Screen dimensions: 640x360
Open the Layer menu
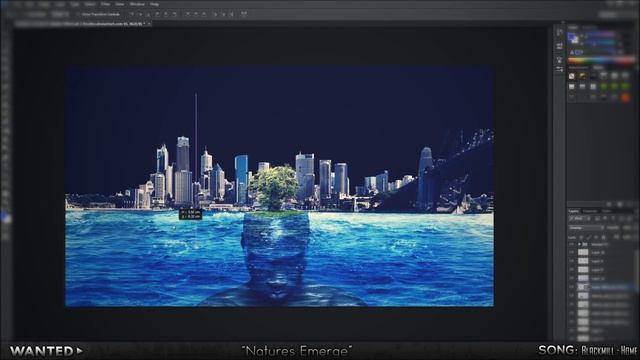tap(60, 4)
